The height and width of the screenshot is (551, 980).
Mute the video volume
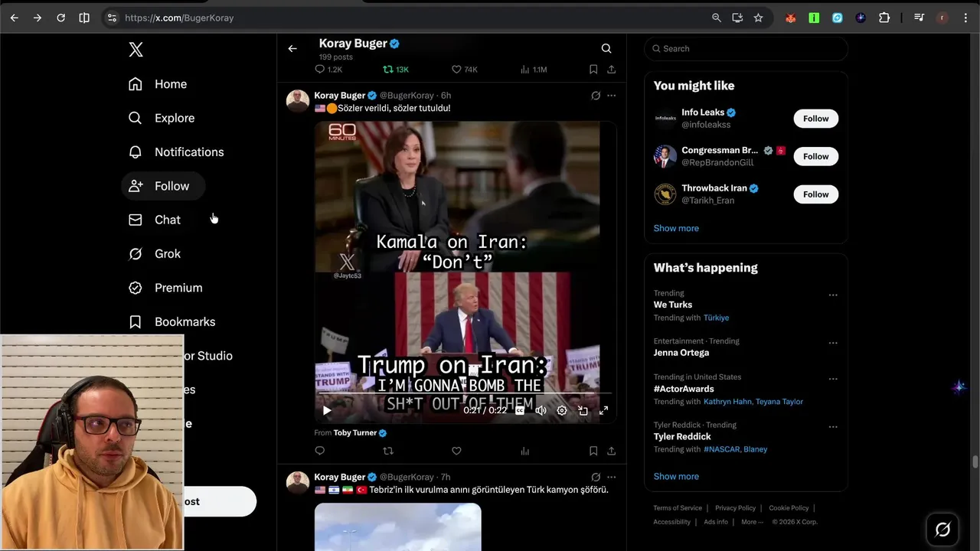[x=541, y=411]
